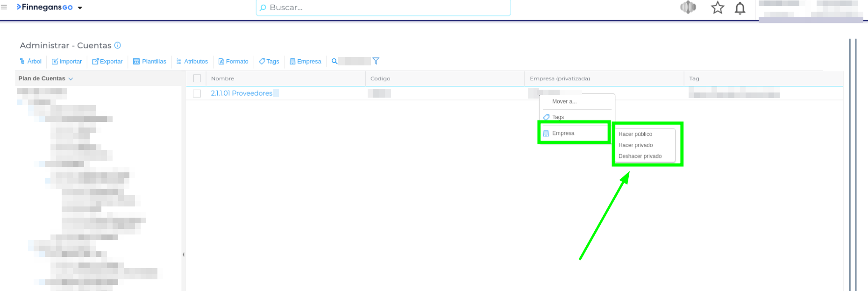
Task: Open the hamburger menu icon
Action: point(4,7)
